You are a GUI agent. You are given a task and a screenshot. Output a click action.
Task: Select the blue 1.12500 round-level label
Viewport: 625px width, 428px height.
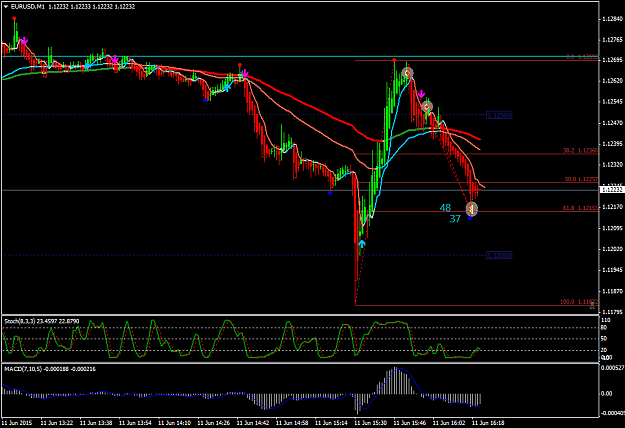coord(499,115)
